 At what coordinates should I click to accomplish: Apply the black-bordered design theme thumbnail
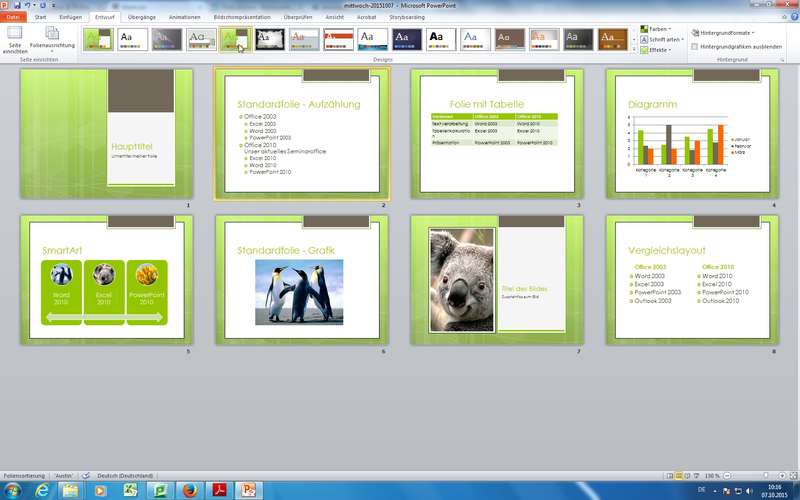(x=270, y=39)
